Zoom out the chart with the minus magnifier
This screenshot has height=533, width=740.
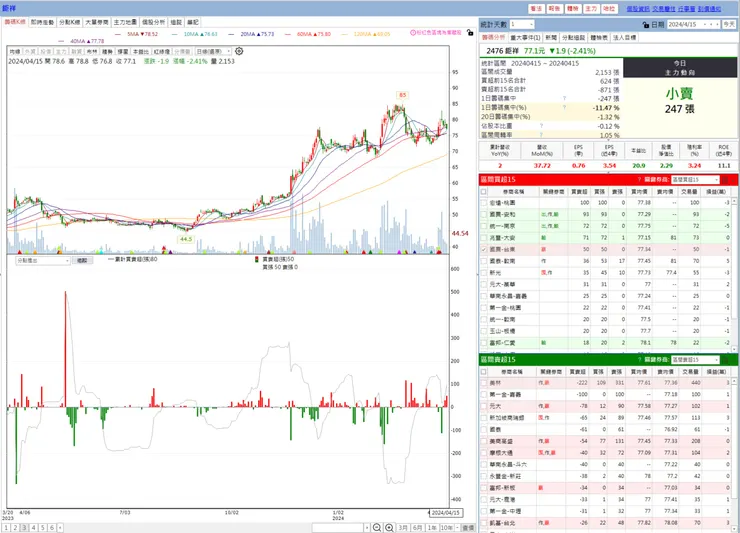click(x=377, y=527)
